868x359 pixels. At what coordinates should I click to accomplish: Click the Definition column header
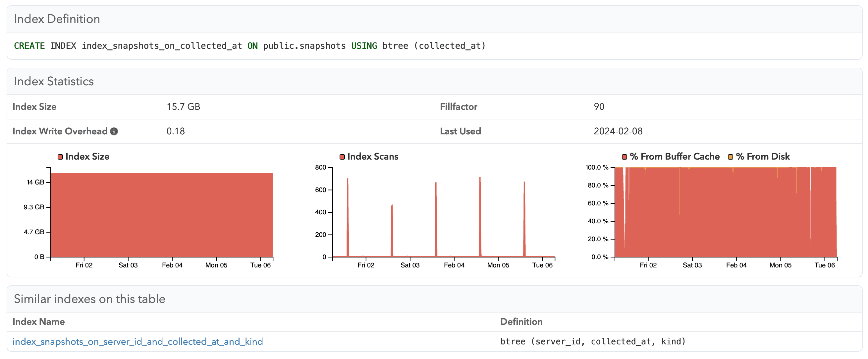coord(521,322)
